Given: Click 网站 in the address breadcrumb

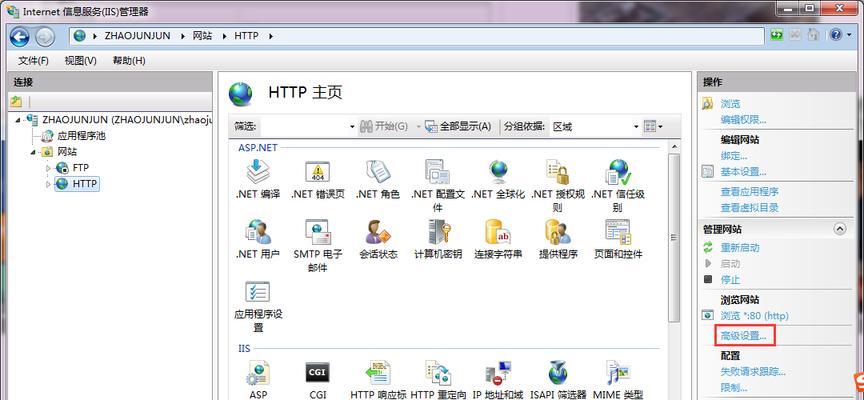Looking at the screenshot, I should (x=202, y=36).
